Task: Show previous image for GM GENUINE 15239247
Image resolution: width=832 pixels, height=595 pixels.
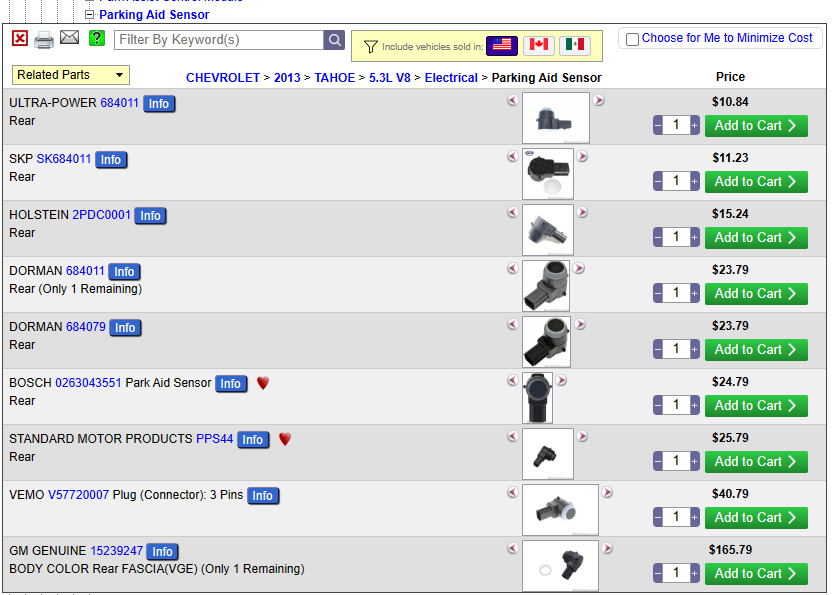Action: pos(513,548)
